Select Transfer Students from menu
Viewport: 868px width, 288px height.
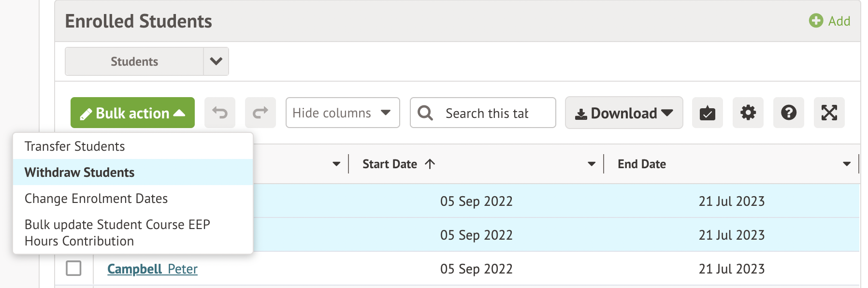(x=75, y=146)
